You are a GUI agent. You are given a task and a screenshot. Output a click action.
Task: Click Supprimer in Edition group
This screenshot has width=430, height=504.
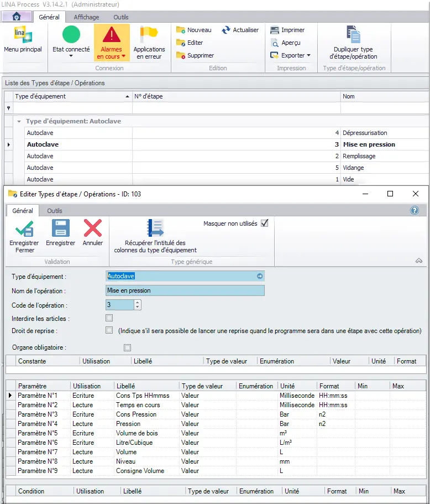coord(195,56)
